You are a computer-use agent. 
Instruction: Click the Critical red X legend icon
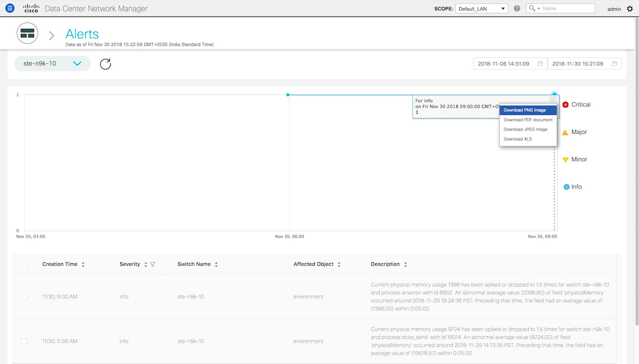pos(565,105)
